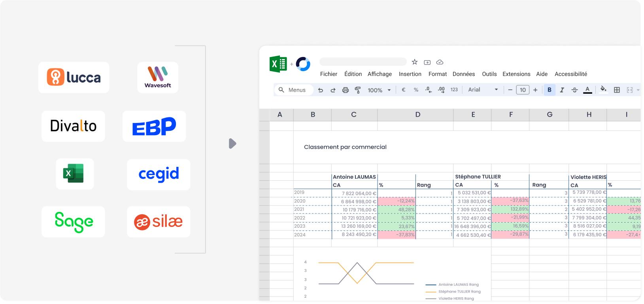Viewport: 644px width, 304px height.
Task: Click the merge cells icon
Action: point(630,90)
